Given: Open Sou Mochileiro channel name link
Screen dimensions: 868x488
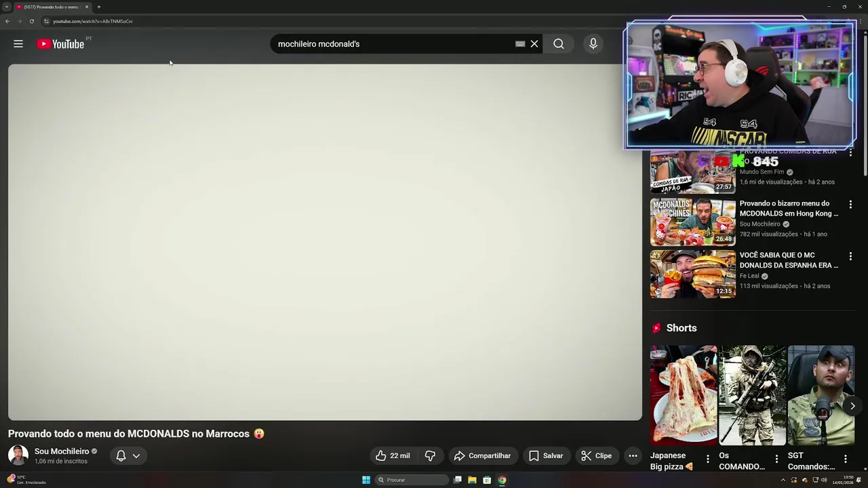Looking at the screenshot, I should (62, 451).
